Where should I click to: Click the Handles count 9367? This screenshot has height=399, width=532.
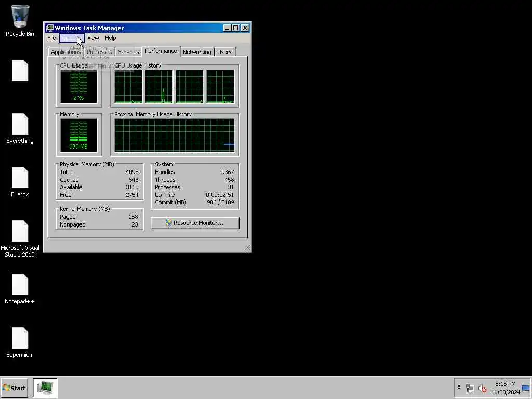(228, 172)
